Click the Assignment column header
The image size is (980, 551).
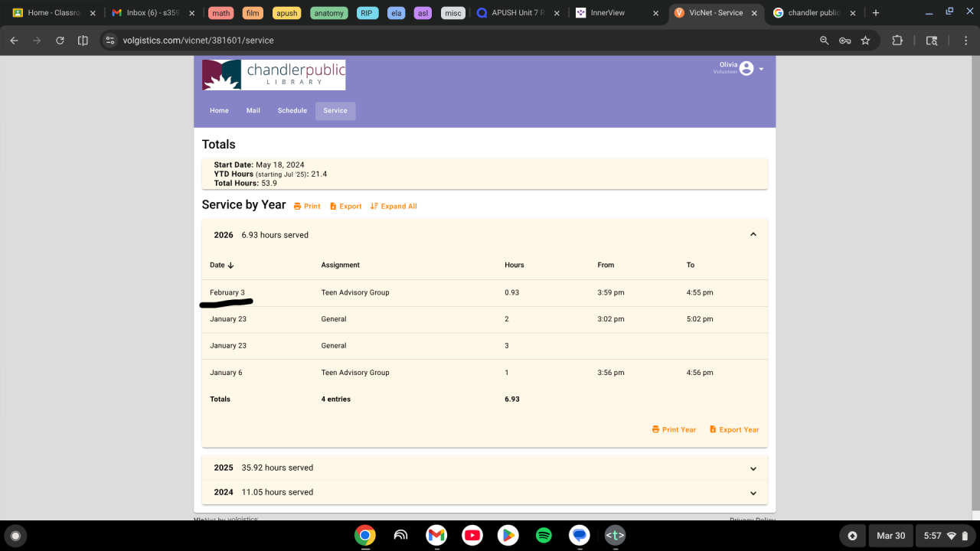tap(340, 265)
